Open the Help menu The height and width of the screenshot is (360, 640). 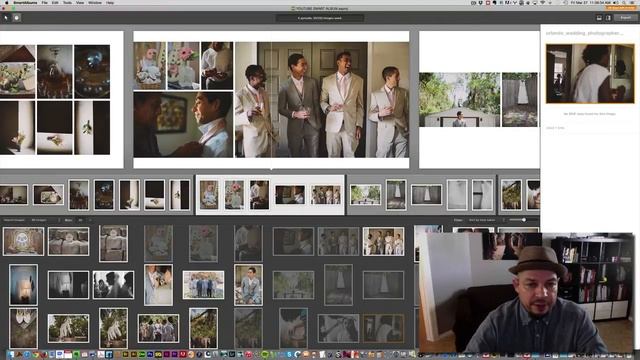click(x=110, y=2)
